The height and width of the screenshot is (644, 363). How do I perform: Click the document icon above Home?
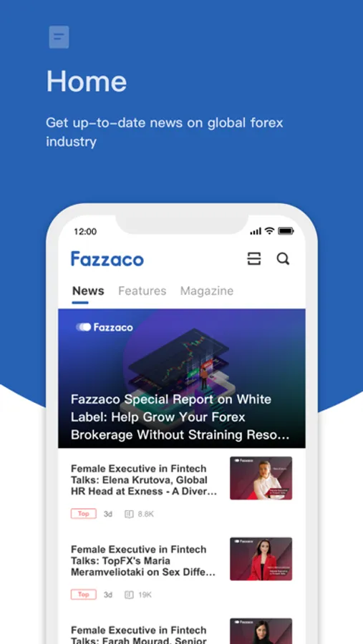point(59,37)
